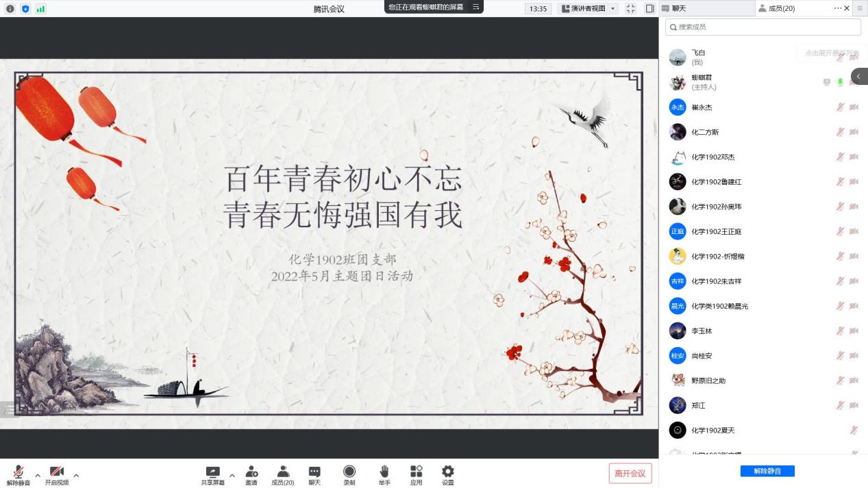The width and height of the screenshot is (868, 488).
Task: Click the 共享屏幕 share screen icon
Action: click(x=212, y=472)
